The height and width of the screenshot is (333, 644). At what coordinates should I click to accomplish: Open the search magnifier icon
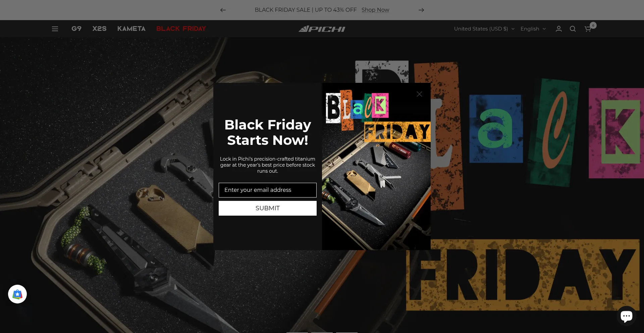573,29
